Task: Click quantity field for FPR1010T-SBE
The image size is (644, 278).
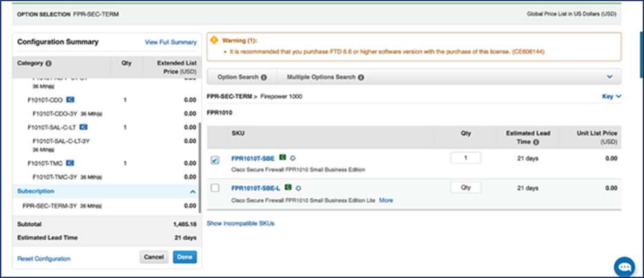Action: point(466,158)
